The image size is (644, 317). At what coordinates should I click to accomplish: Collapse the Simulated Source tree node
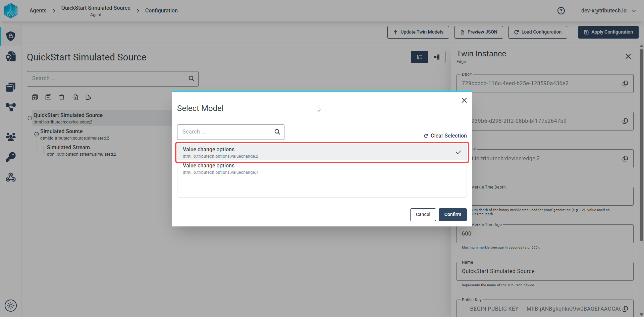[x=37, y=134]
